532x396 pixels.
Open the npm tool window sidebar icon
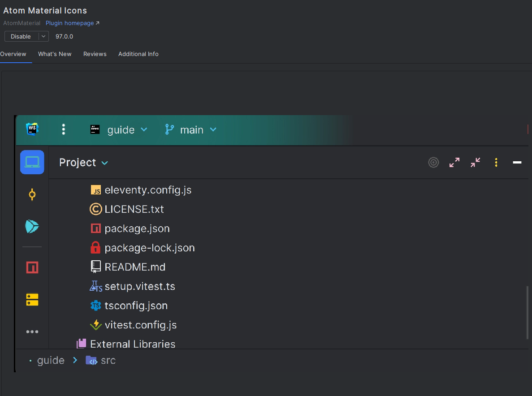[x=32, y=267]
